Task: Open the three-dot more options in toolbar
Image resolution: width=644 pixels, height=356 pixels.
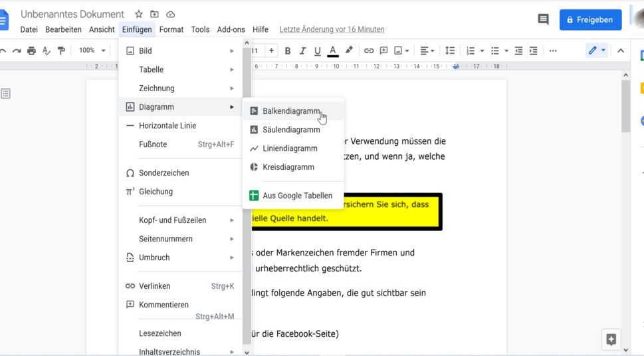Action: (x=553, y=51)
